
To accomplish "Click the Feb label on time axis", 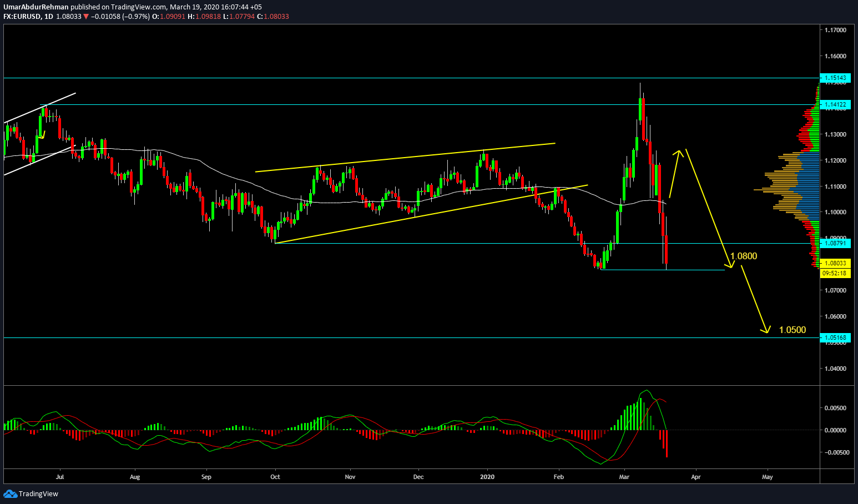I will coord(558,477).
